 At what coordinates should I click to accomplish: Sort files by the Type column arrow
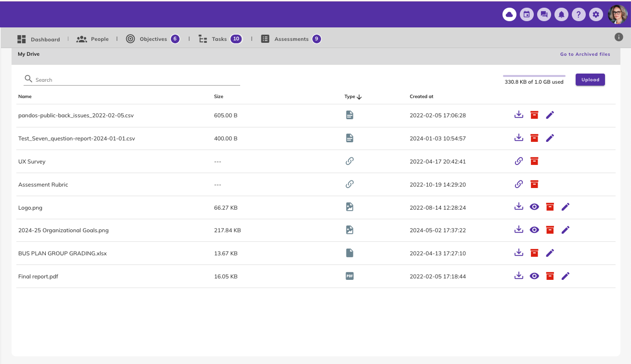pyautogui.click(x=359, y=97)
